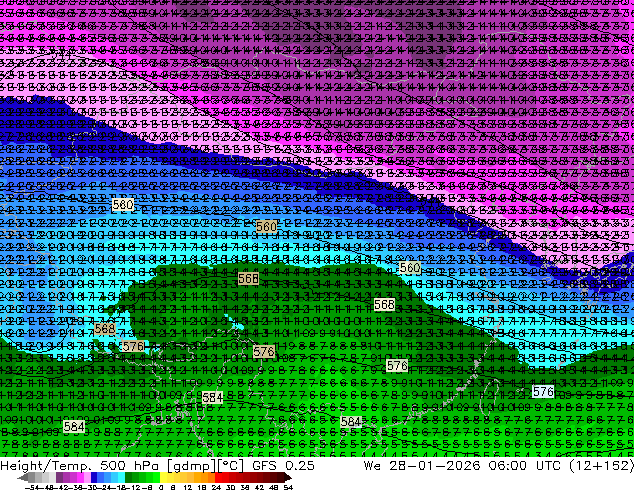Select the cyan legend swatch above -18
The width and height of the screenshot is (634, 490).
[121, 477]
